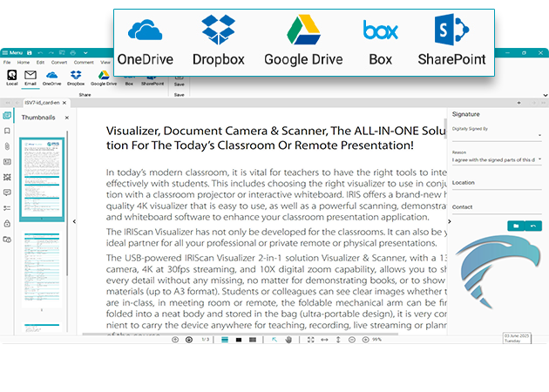Open the Reason dropdown
This screenshot has height=392, width=549.
point(497,160)
